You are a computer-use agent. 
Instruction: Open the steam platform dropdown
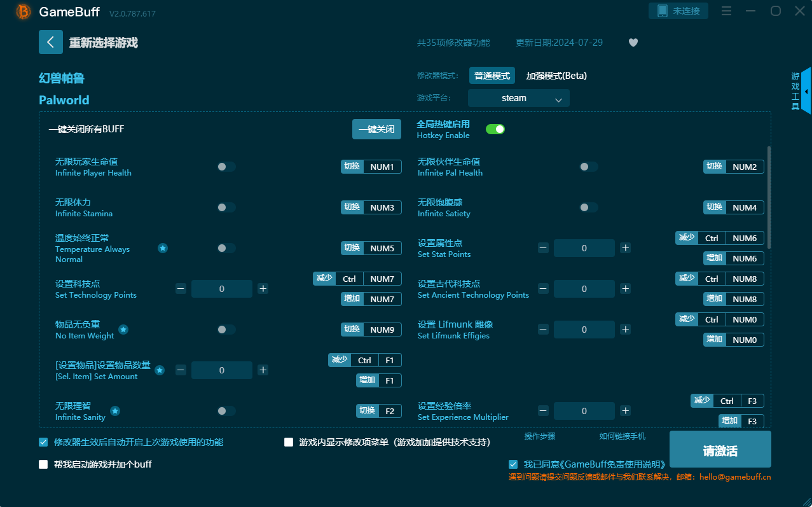click(519, 98)
